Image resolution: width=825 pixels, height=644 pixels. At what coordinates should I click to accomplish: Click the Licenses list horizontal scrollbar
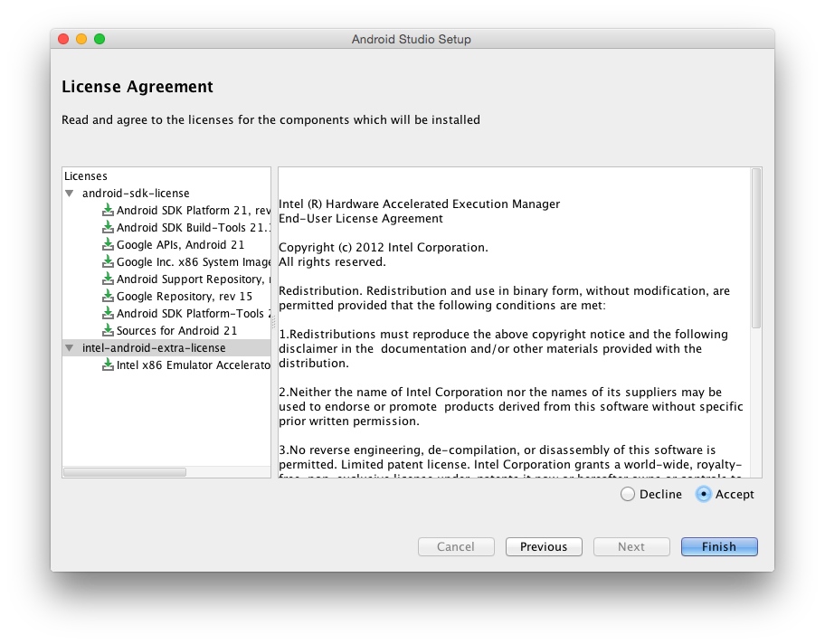(125, 472)
